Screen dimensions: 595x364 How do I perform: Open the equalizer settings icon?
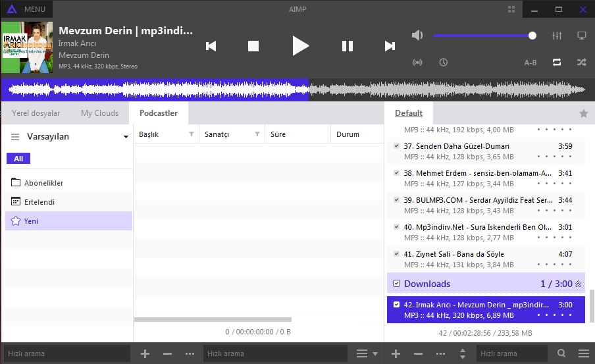click(557, 36)
